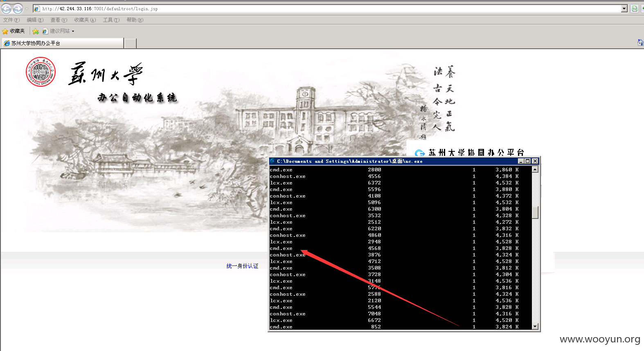Click the Soochow University round seal logo
Image resolution: width=644 pixels, height=351 pixels.
click(x=41, y=72)
